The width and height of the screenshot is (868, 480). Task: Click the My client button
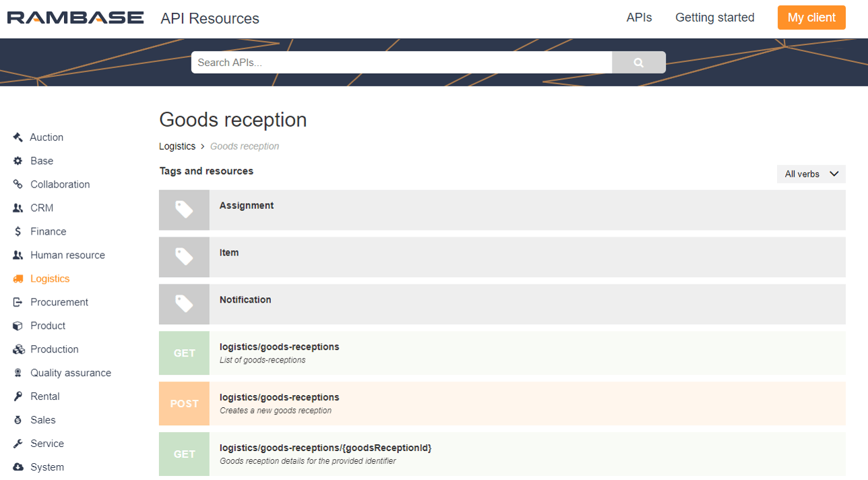tap(811, 18)
